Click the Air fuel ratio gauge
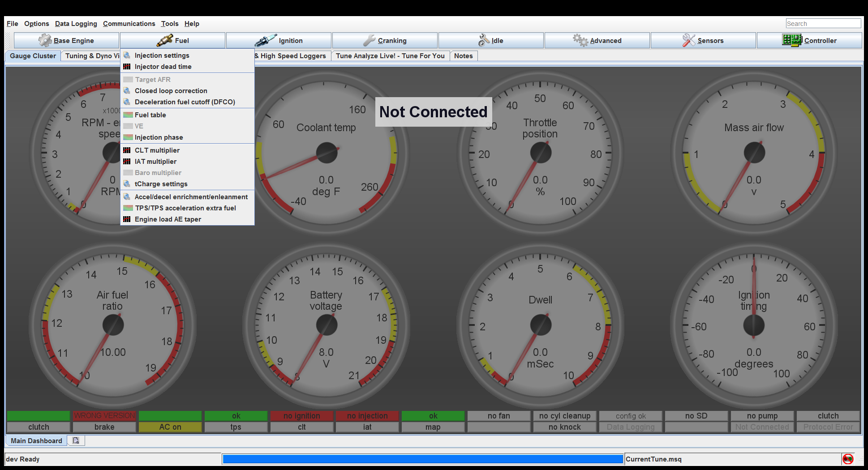Viewport: 868px width, 470px height. (113, 325)
